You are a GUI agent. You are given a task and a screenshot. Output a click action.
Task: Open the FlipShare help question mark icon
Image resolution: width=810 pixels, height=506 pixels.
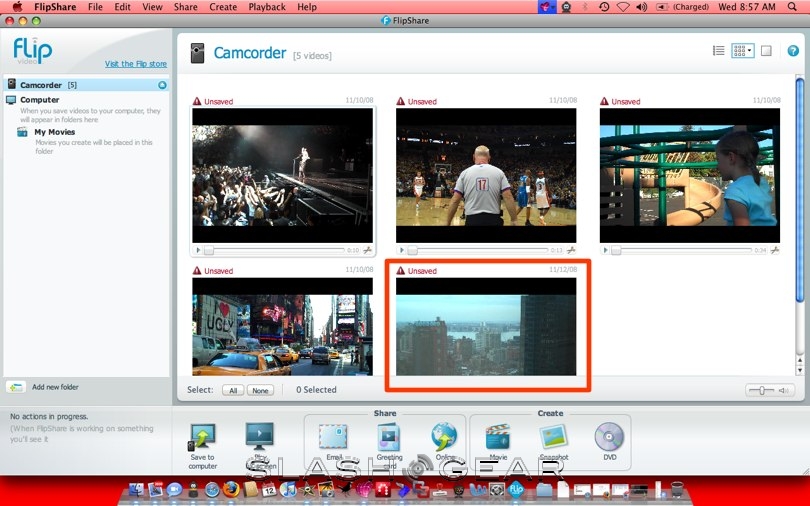(793, 51)
